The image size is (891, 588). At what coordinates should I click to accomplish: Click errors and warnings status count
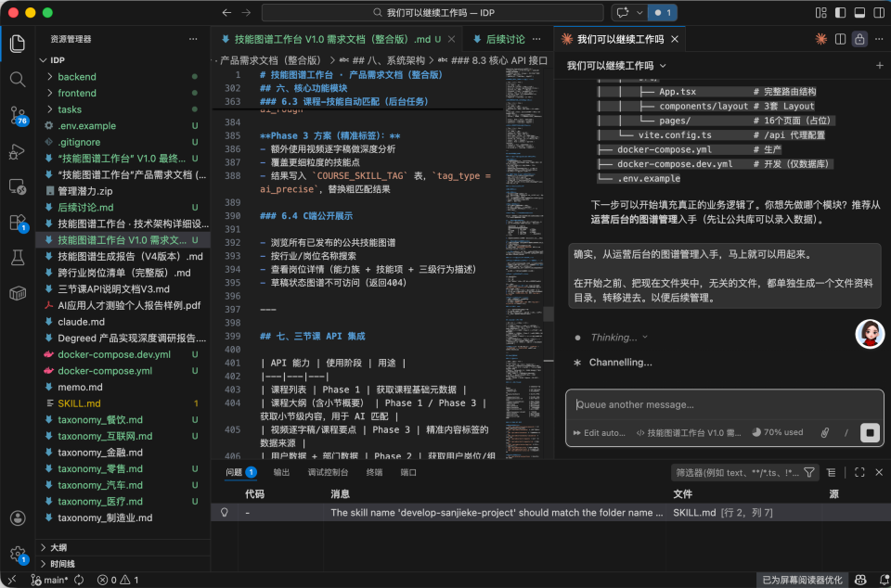pyautogui.click(x=118, y=580)
